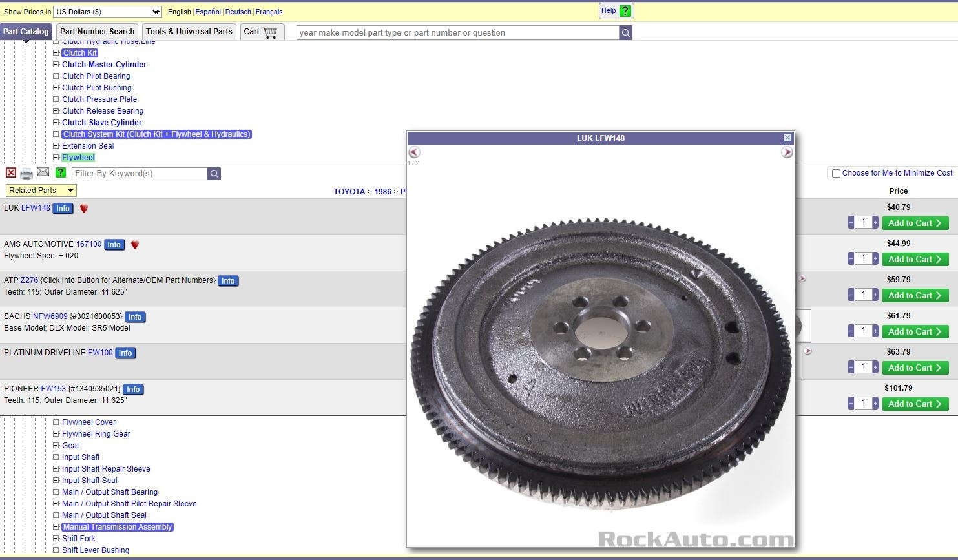958x560 pixels.
Task: Show previous image in LUK LFW148 popup
Action: click(415, 152)
